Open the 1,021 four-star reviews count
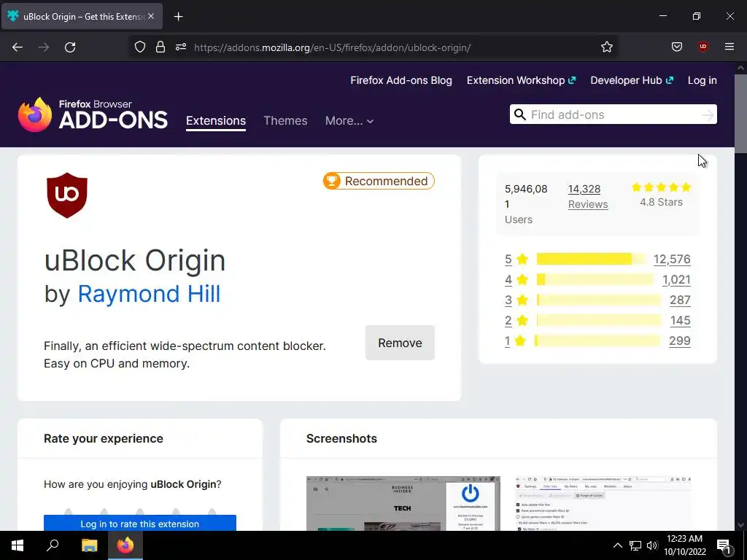 676,279
